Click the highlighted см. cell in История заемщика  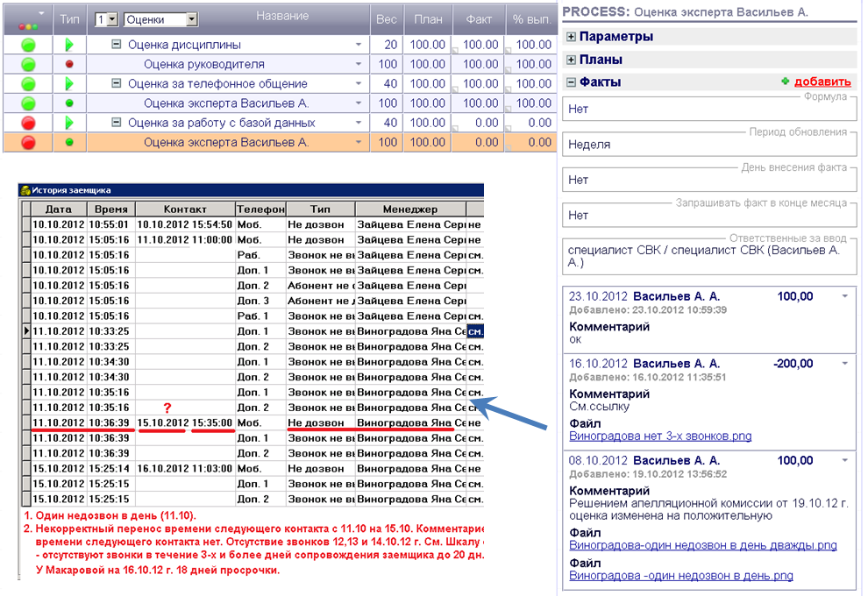pyautogui.click(x=475, y=331)
